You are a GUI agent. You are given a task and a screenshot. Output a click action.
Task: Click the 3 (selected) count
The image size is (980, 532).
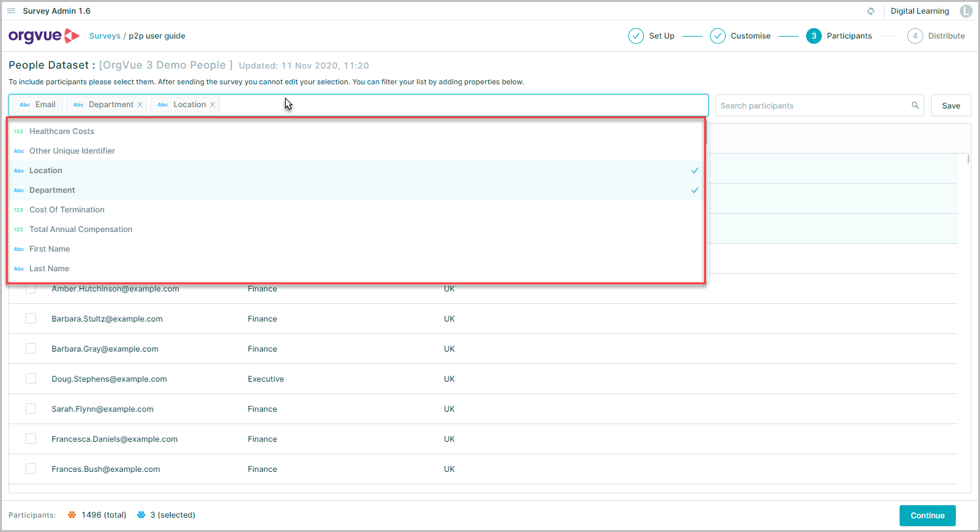tap(173, 515)
